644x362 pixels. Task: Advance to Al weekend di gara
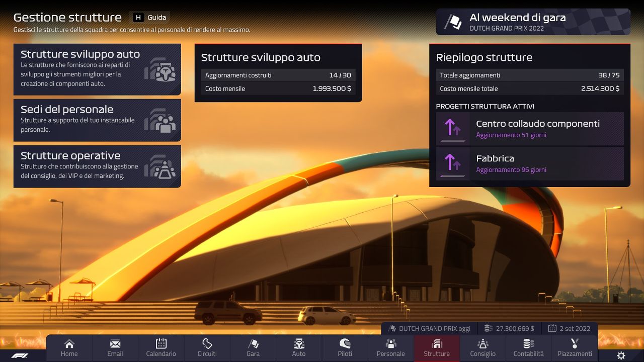tap(533, 22)
